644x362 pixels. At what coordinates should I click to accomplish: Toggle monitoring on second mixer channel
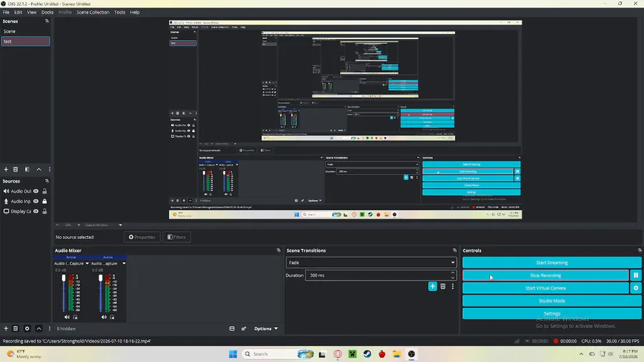(112, 317)
